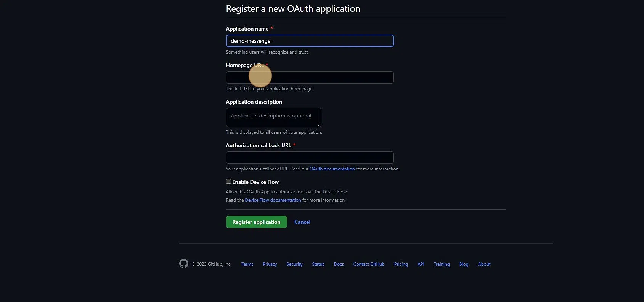Click the Application description text area
Image resolution: width=644 pixels, height=302 pixels.
(273, 117)
